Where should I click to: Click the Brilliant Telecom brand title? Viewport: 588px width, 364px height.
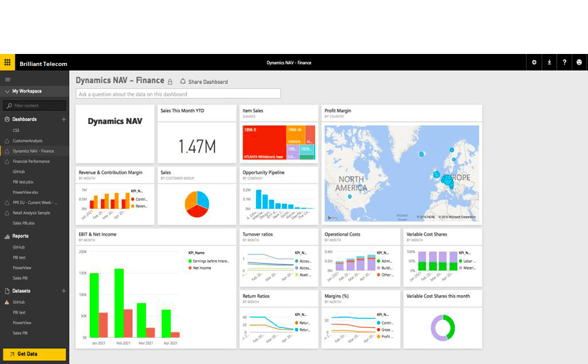(43, 64)
